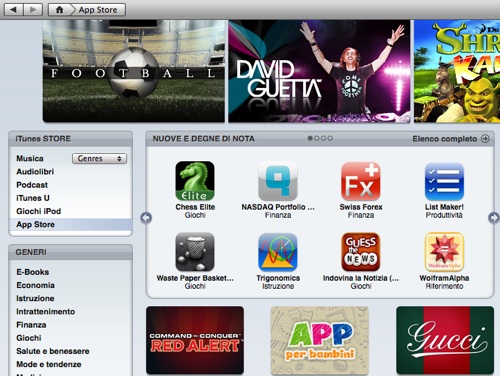Open the Podcast section in iTunes Store
The height and width of the screenshot is (376, 500).
32,185
